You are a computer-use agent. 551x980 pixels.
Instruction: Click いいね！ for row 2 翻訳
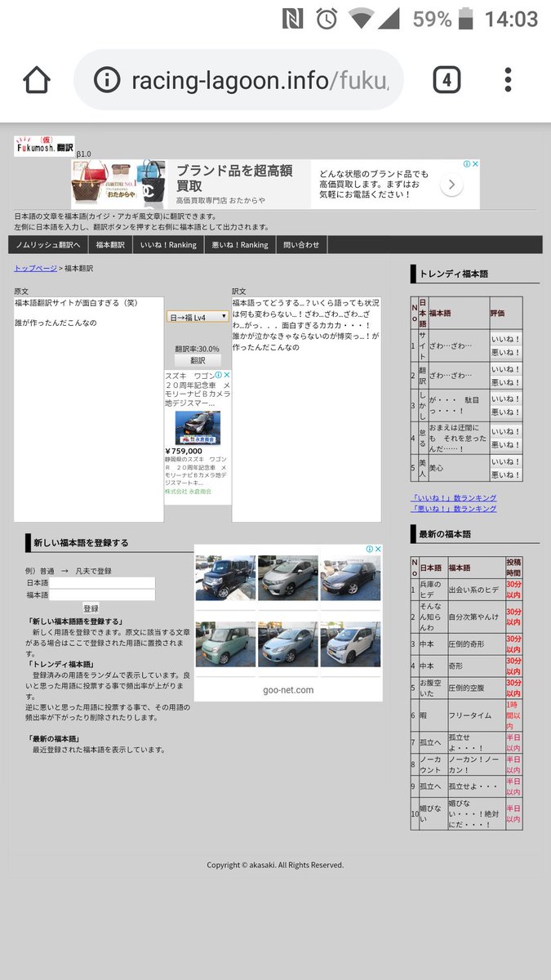[x=505, y=370]
